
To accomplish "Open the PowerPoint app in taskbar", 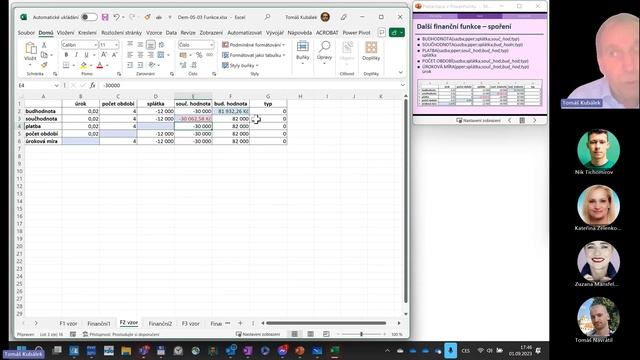I will pyautogui.click(x=300, y=351).
